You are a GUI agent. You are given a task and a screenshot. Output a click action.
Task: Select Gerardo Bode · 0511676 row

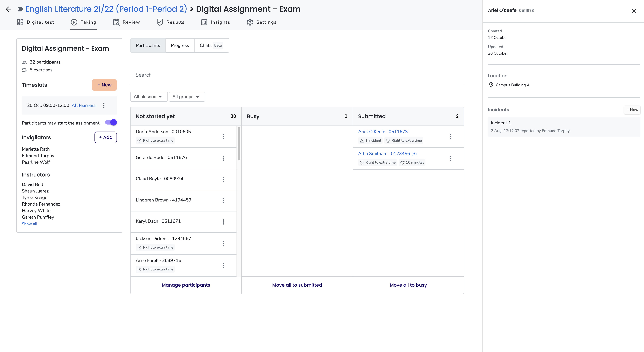click(x=183, y=158)
